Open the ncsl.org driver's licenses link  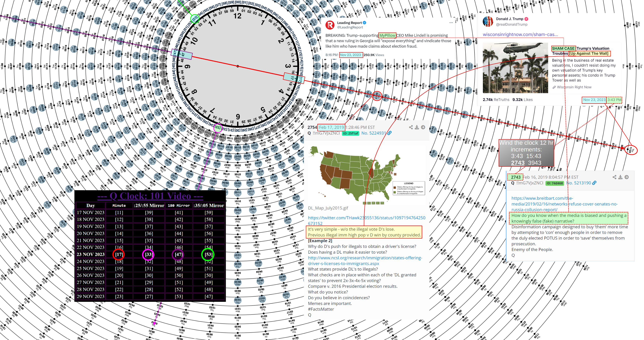pos(365,261)
